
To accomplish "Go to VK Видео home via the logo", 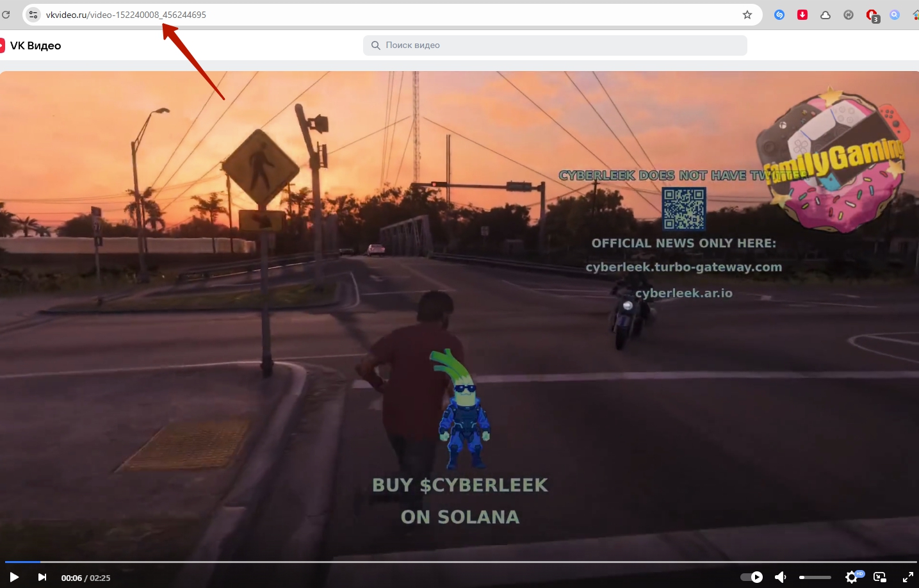I will pos(31,45).
